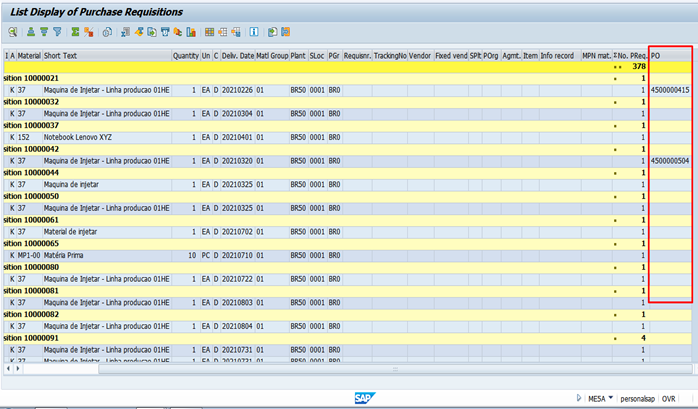
Task: Sort the list in descending order
Action: (x=42, y=32)
